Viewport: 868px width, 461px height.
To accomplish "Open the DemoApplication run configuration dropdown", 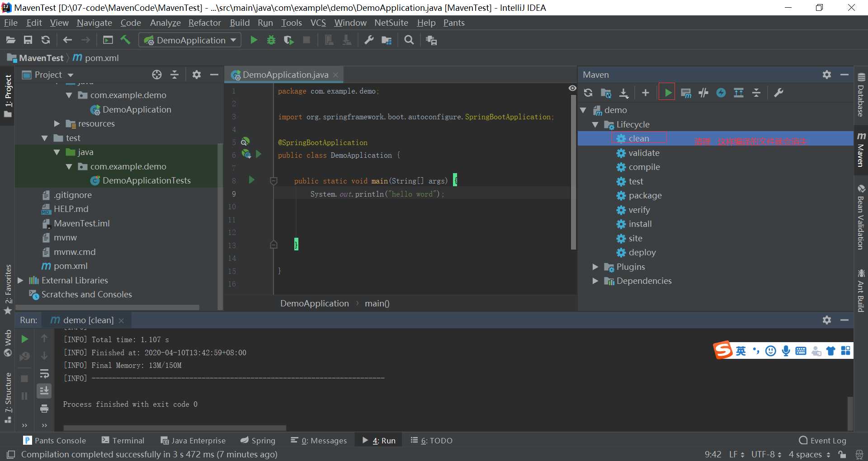I will pyautogui.click(x=190, y=40).
